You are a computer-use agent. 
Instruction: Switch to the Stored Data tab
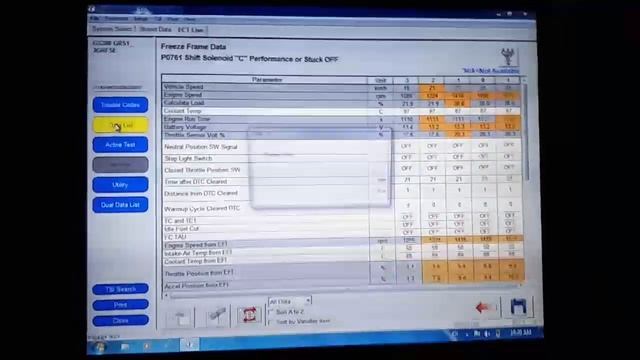[x=155, y=29]
